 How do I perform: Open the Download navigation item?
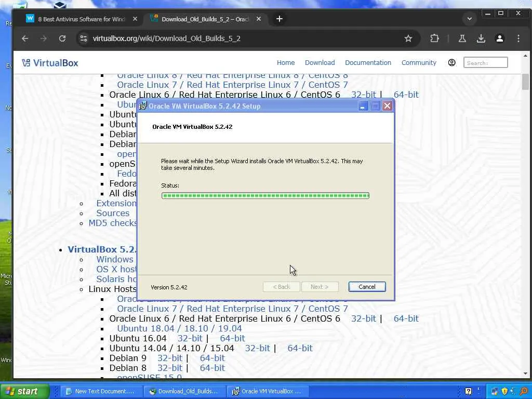tap(320, 63)
